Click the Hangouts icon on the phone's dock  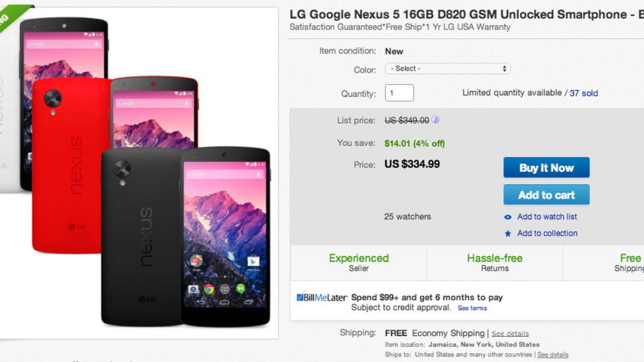click(241, 289)
